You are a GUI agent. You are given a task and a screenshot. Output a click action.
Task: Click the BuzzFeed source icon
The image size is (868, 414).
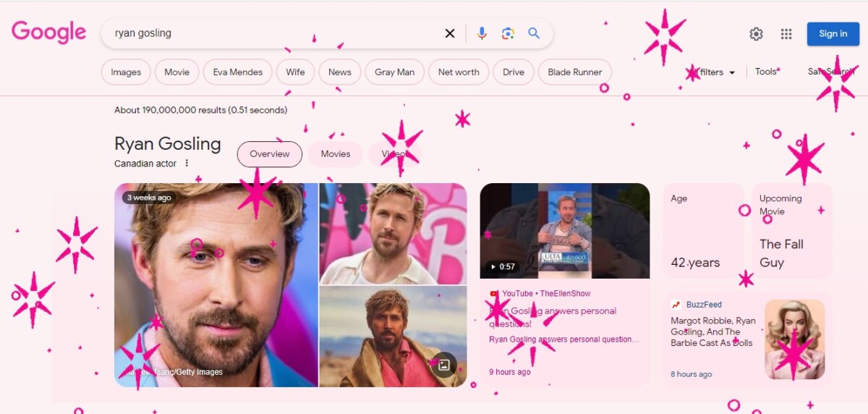point(676,305)
